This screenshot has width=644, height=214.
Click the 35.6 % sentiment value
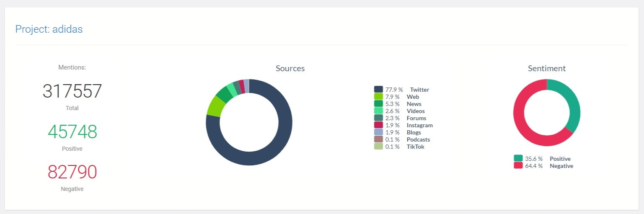(x=534, y=159)
